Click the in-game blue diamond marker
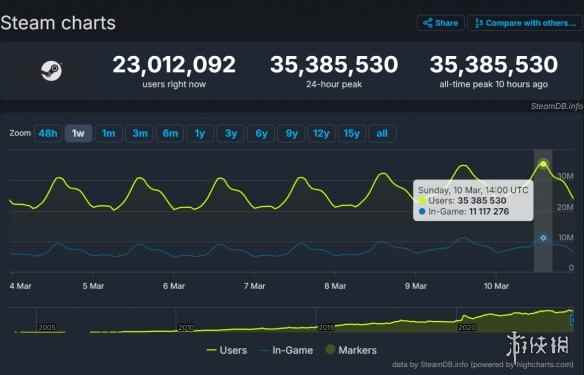The height and width of the screenshot is (375, 584). click(543, 238)
